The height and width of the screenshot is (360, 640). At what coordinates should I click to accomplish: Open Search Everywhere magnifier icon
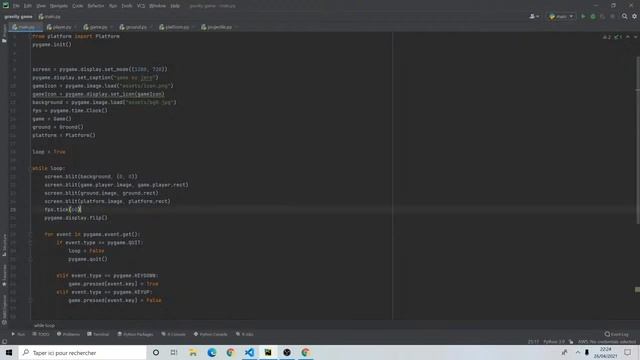[x=624, y=16]
